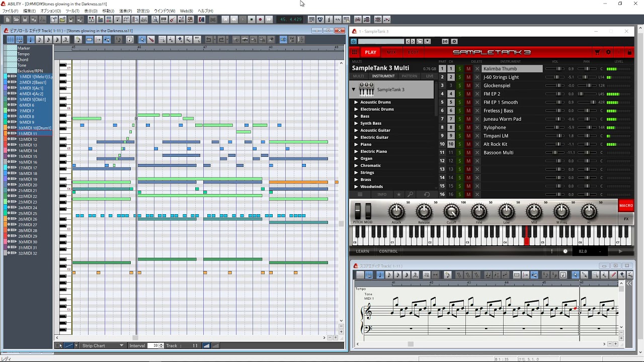This screenshot has width=644, height=362.
Task: Select the arrow pointer tool in Piano Roll toolbar
Action: pos(142,40)
